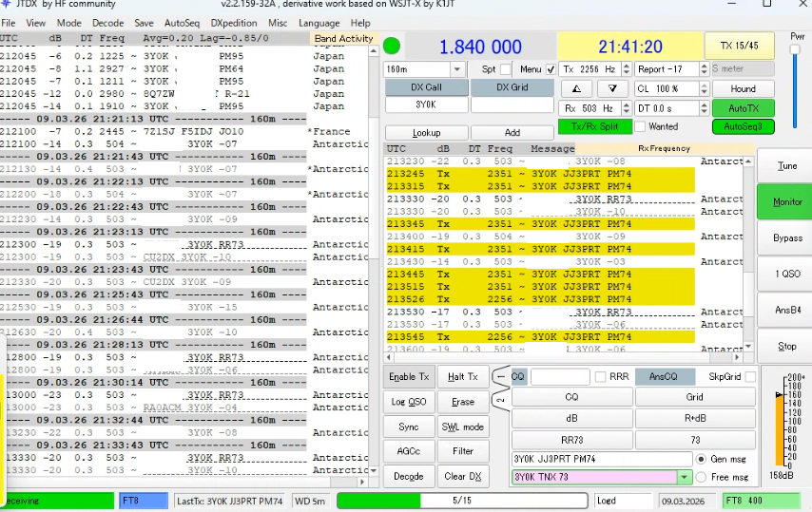Click the green status indicator circle
Screen dimensions: 812x512
392,46
